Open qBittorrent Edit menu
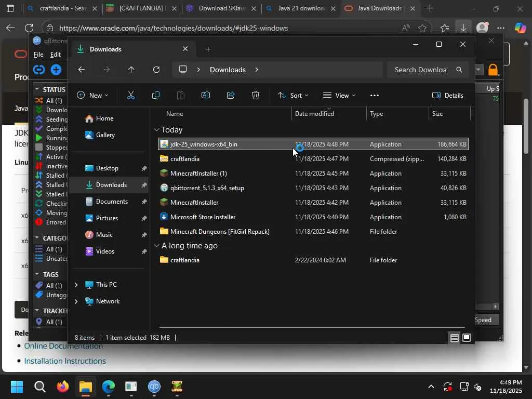The image size is (532, 399). pyautogui.click(x=55, y=54)
